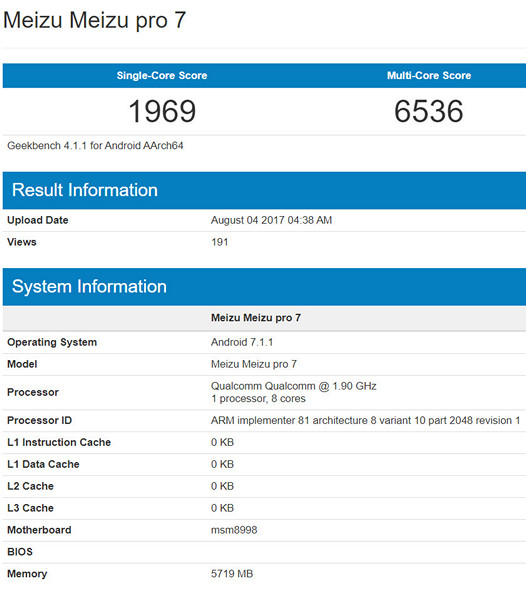The height and width of the screenshot is (590, 526).
Task: Click the views count 191
Action: (220, 242)
